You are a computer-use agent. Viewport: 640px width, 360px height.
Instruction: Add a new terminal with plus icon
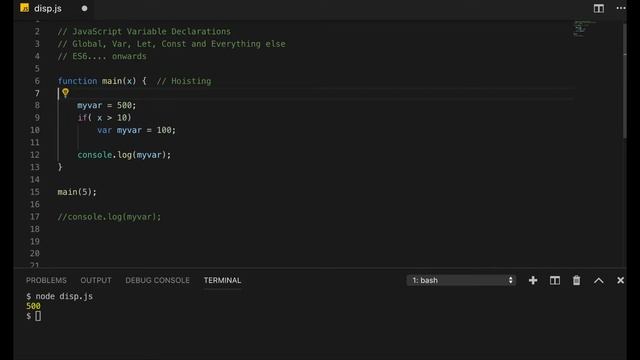coord(533,280)
